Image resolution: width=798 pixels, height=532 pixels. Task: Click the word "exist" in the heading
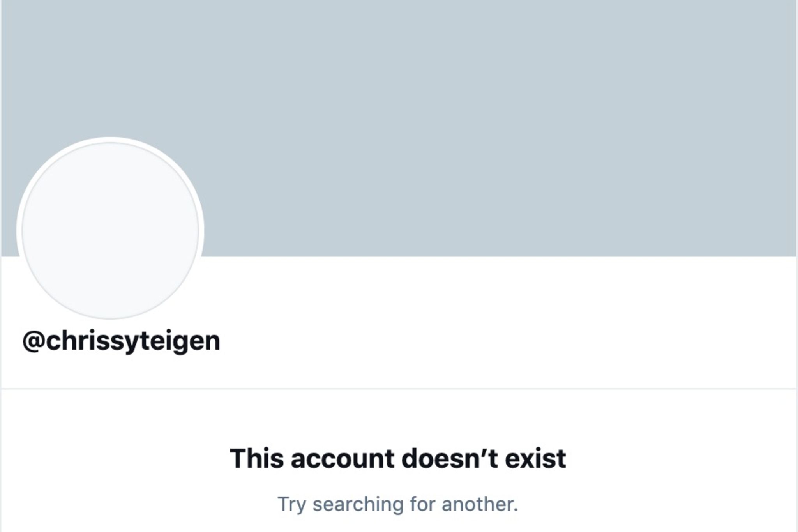535,458
